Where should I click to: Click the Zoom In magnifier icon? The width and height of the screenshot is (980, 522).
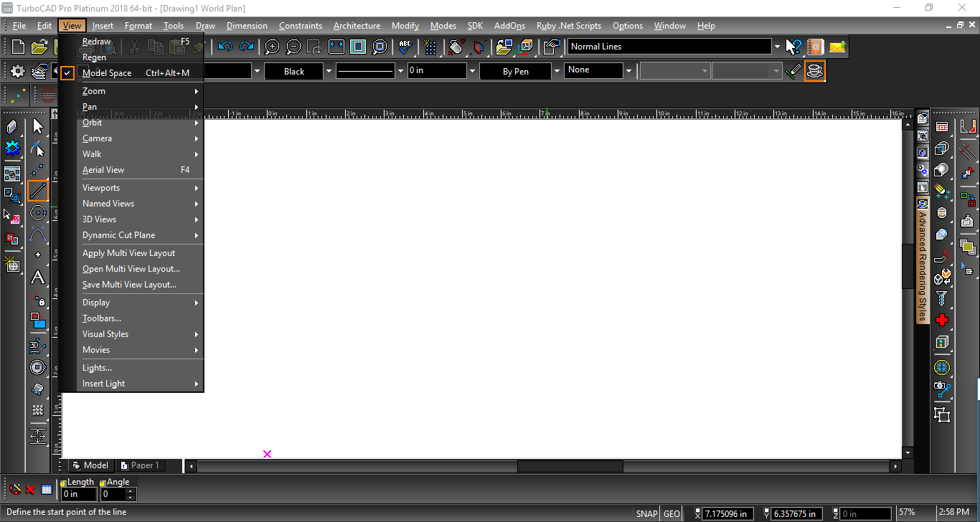point(272,47)
